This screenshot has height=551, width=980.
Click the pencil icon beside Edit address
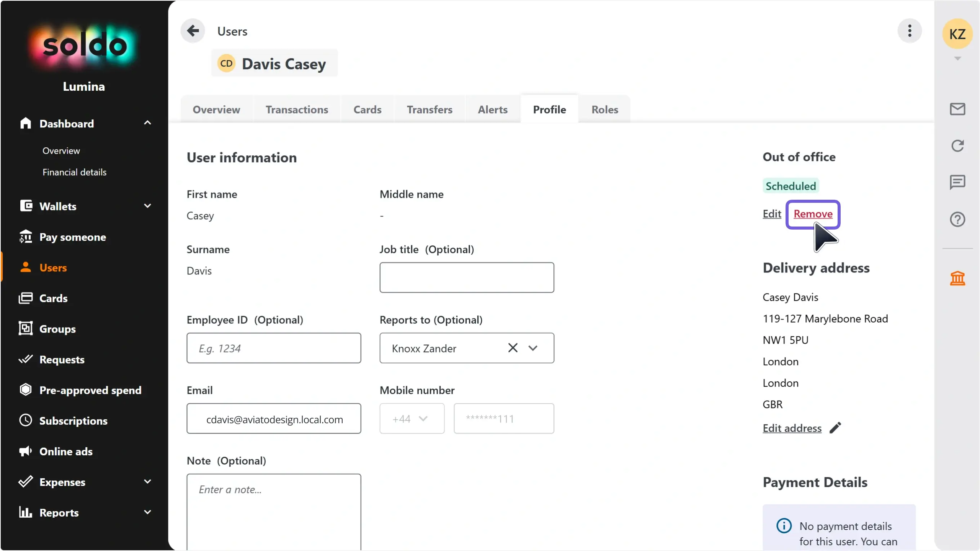point(835,428)
